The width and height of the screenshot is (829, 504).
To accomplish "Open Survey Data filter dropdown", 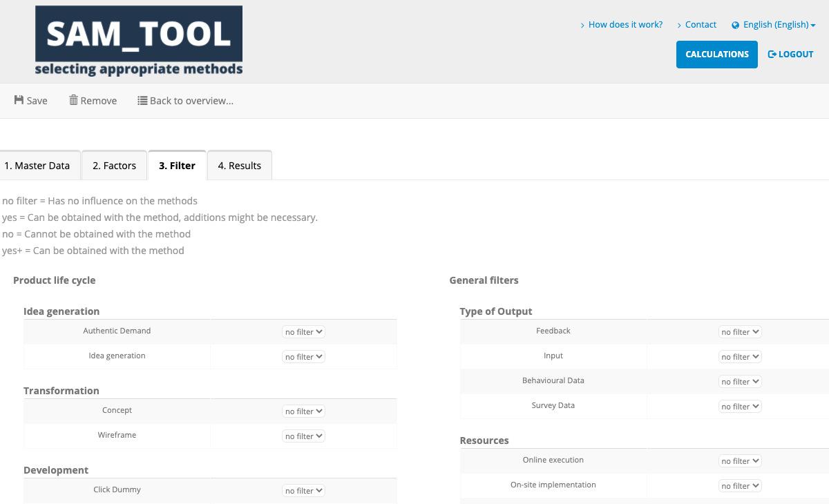I will click(x=740, y=407).
